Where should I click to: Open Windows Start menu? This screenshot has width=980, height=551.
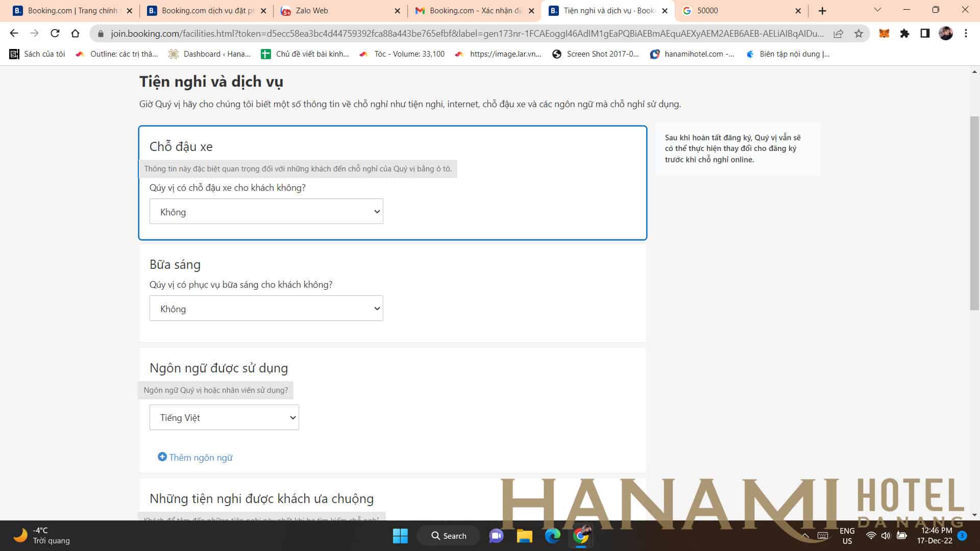pos(400,536)
